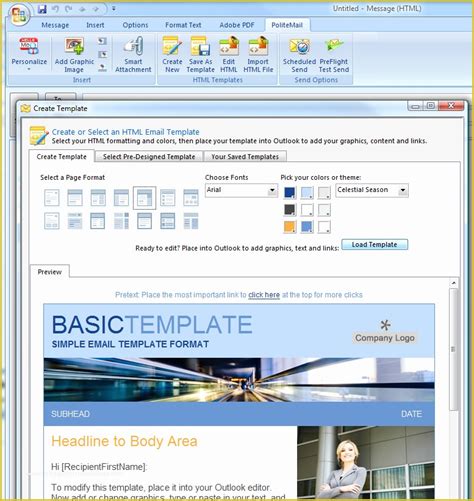
Task: Click the city motion banner image
Action: pyautogui.click(x=239, y=379)
